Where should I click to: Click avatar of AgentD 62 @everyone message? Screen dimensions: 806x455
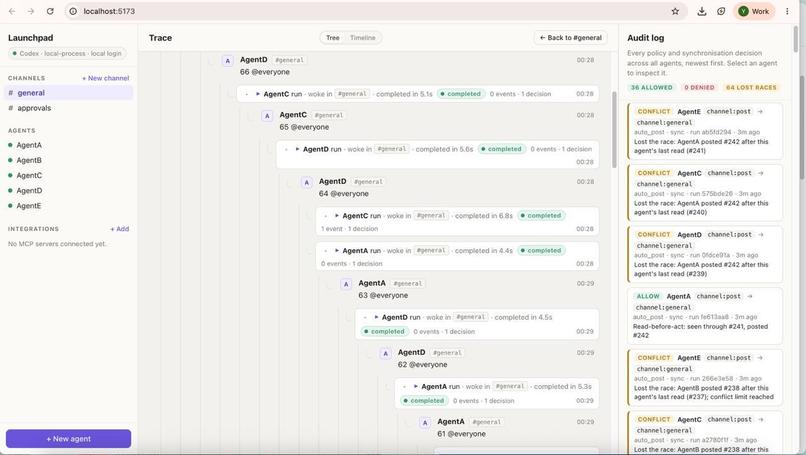pyautogui.click(x=386, y=354)
